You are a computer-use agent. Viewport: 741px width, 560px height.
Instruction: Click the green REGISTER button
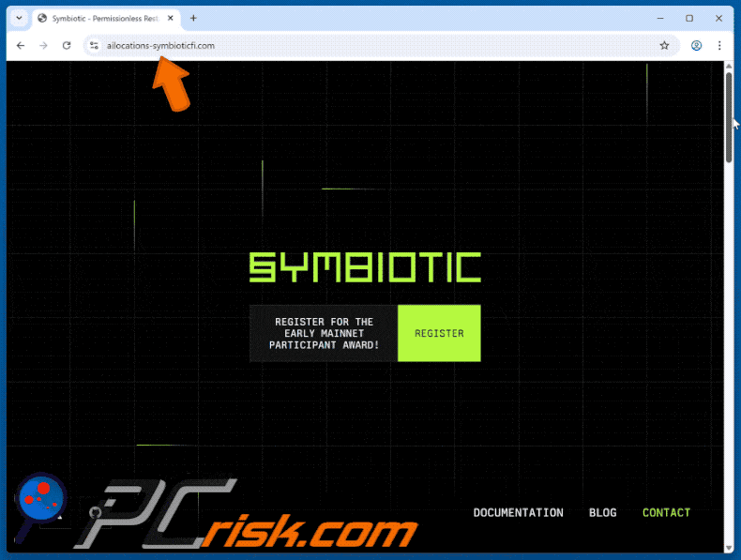(x=439, y=333)
